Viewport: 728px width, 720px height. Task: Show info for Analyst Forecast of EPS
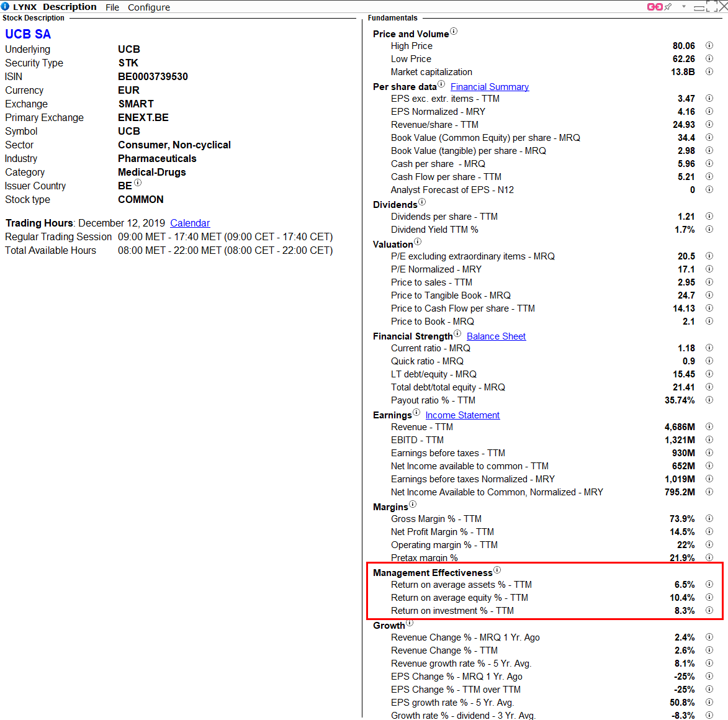(709, 189)
